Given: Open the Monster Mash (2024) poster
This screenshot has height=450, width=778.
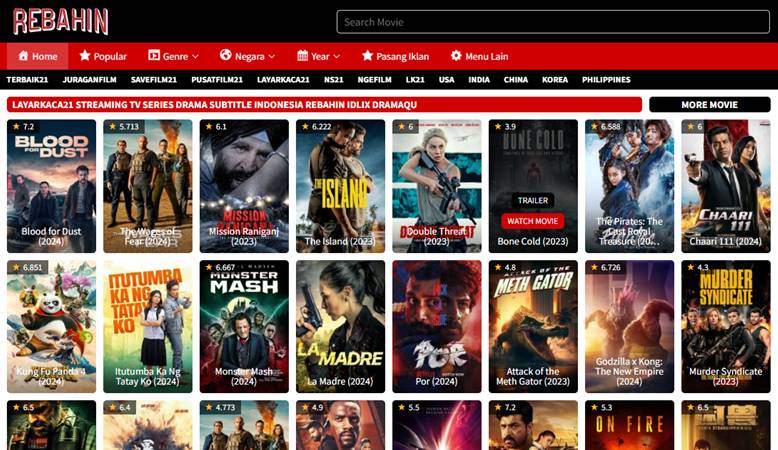Looking at the screenshot, I should (244, 326).
